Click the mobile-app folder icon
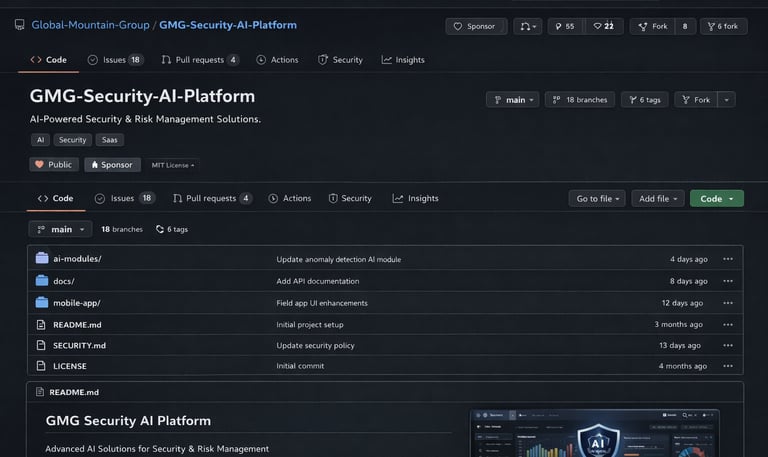The image size is (768, 457). (x=42, y=302)
